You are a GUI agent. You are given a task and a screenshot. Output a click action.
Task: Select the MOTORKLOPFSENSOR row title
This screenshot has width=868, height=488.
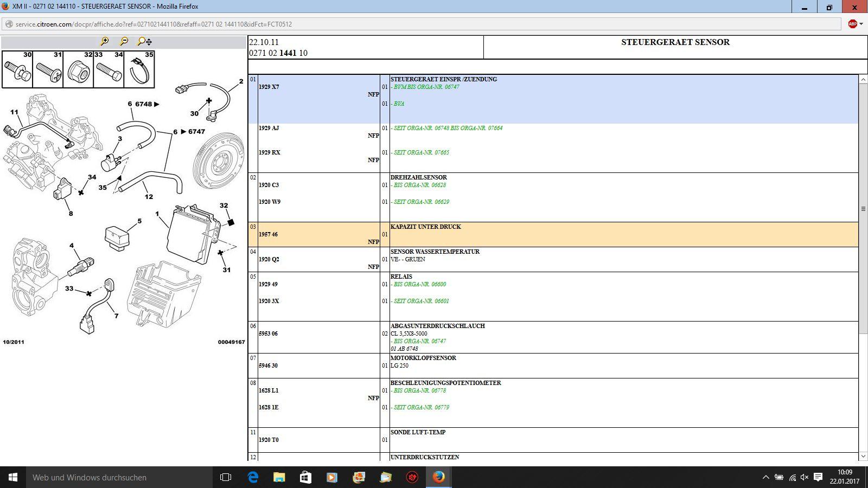click(423, 358)
